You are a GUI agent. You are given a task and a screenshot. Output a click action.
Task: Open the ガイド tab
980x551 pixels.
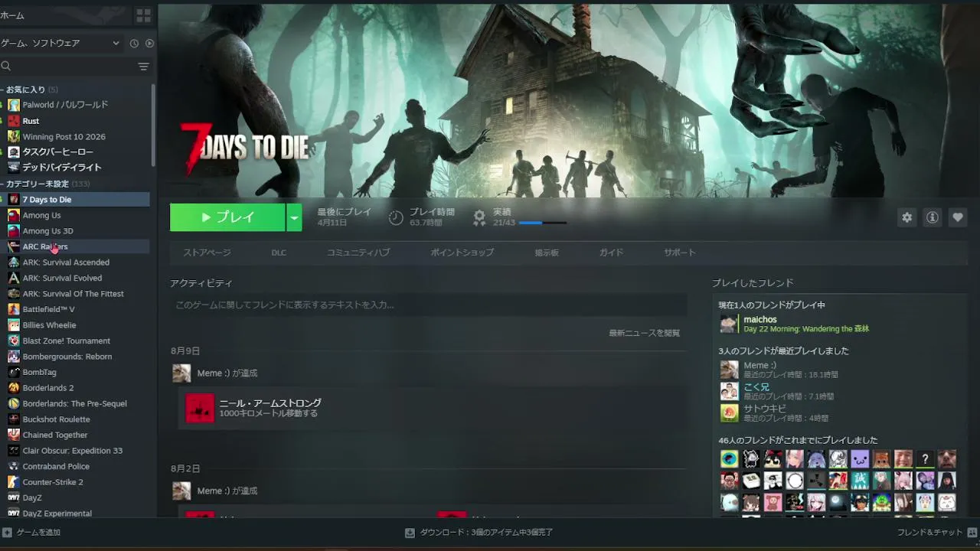pyautogui.click(x=611, y=253)
